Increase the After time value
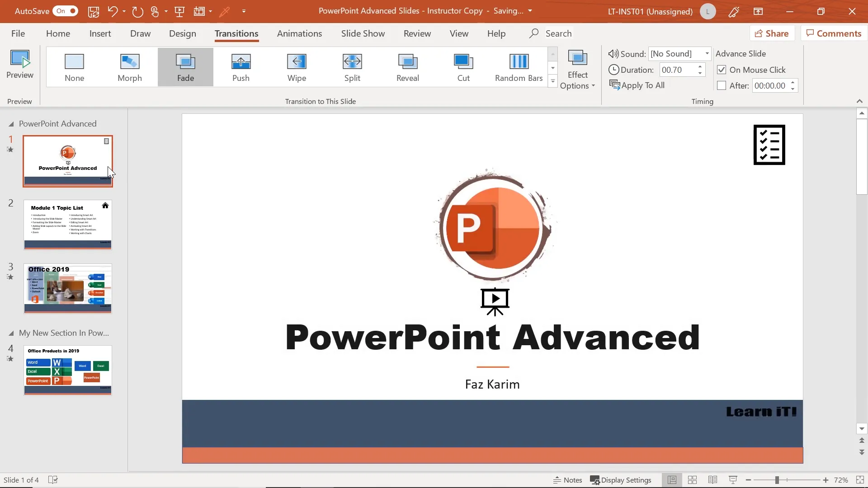Viewport: 868px width, 488px height. pos(793,83)
